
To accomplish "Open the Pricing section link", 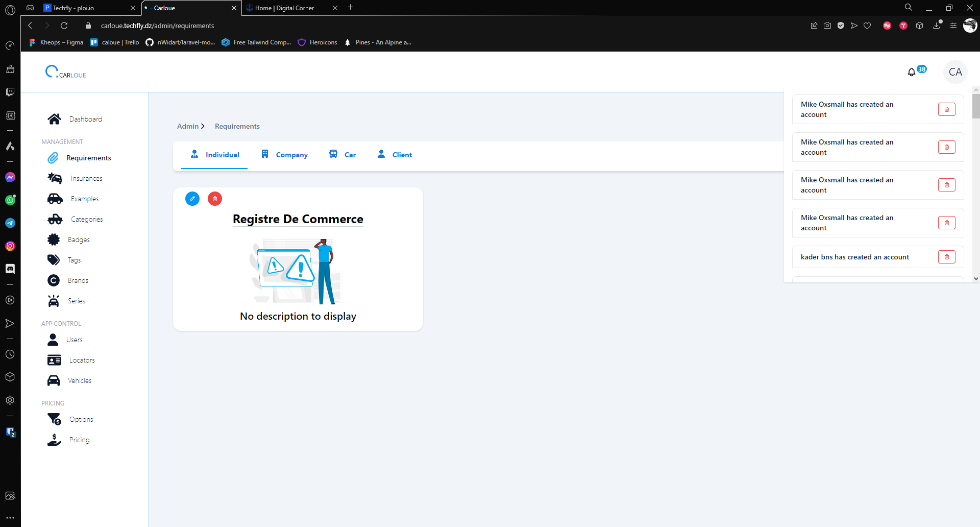I will coord(79,440).
